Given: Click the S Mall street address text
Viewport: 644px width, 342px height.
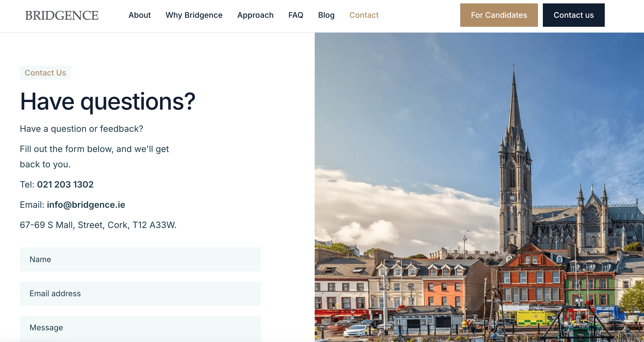Looking at the screenshot, I should click(x=98, y=225).
